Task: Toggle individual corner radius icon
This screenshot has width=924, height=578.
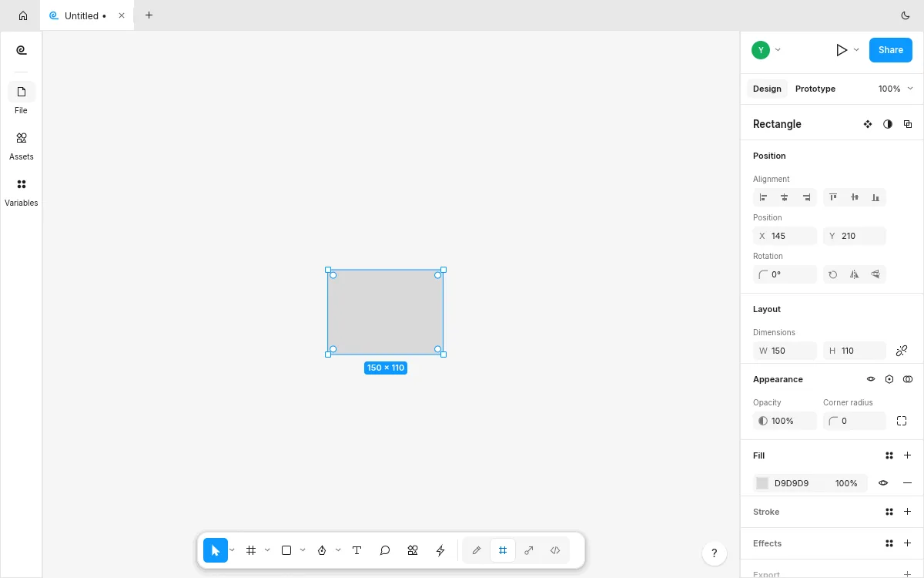Action: tap(902, 421)
